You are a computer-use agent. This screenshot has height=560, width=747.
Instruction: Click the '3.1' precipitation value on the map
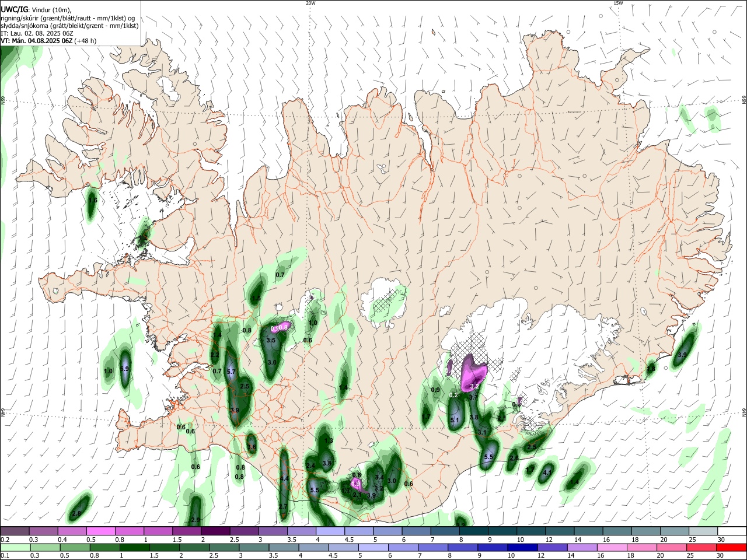pyautogui.click(x=482, y=432)
